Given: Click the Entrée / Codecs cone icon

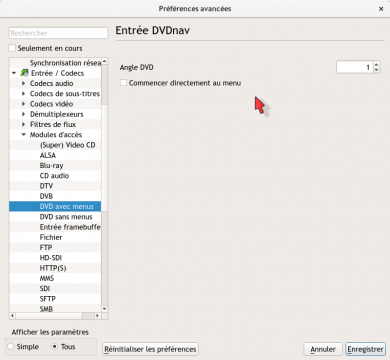Looking at the screenshot, I should click(x=24, y=73).
